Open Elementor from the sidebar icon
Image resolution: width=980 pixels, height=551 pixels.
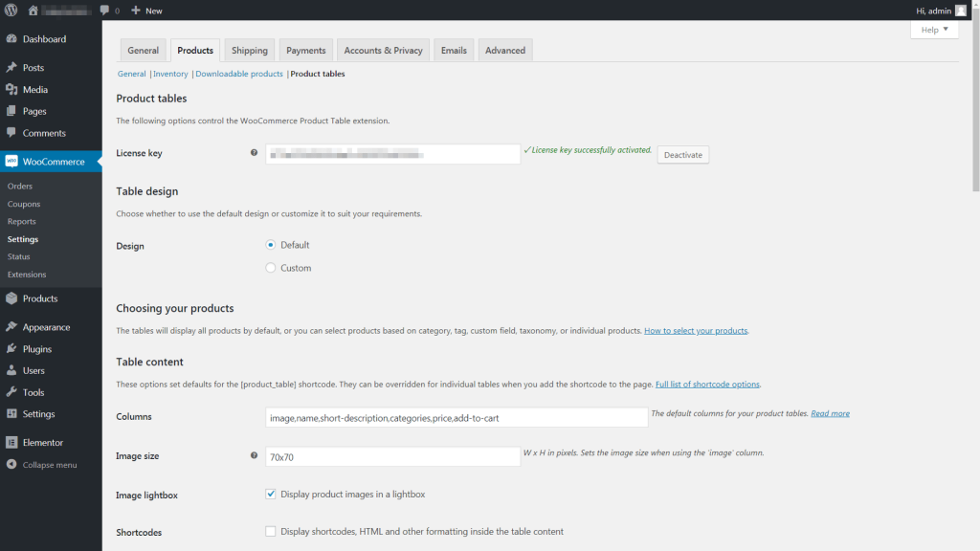tap(11, 443)
